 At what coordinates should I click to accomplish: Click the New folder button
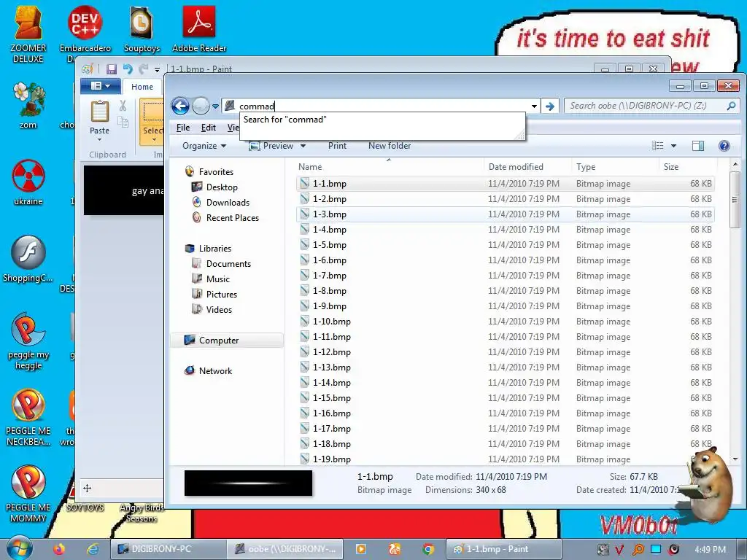(390, 146)
